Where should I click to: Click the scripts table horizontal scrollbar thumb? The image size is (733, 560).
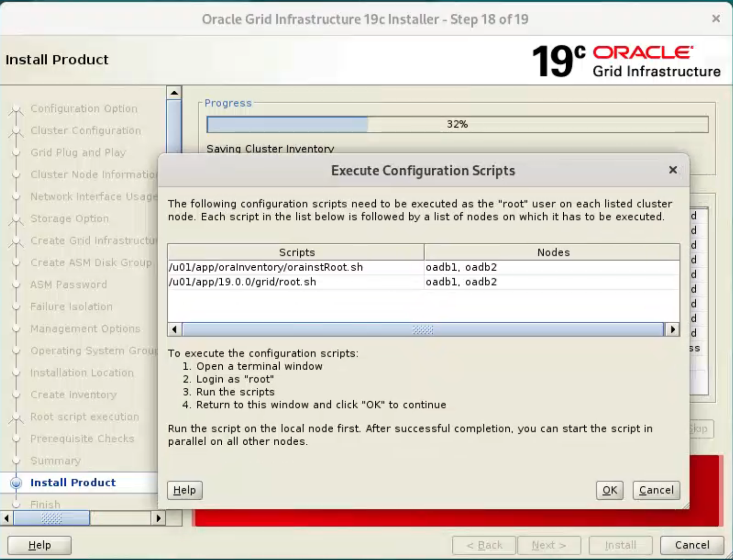tap(423, 330)
